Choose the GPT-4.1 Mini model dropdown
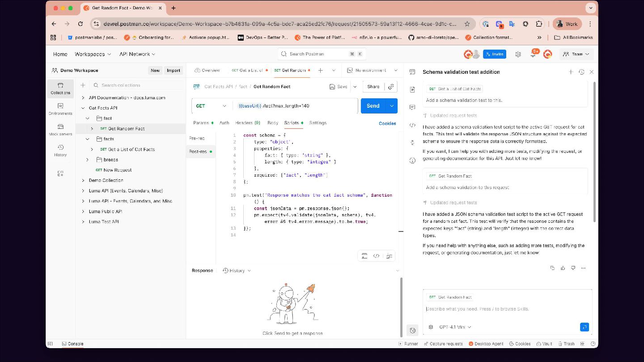644x362 pixels. coord(455,327)
